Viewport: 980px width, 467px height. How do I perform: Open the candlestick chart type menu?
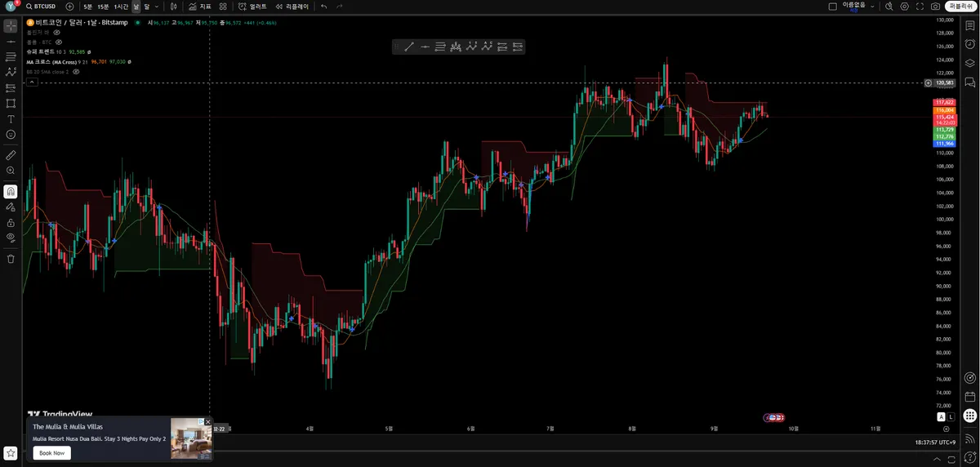point(174,6)
